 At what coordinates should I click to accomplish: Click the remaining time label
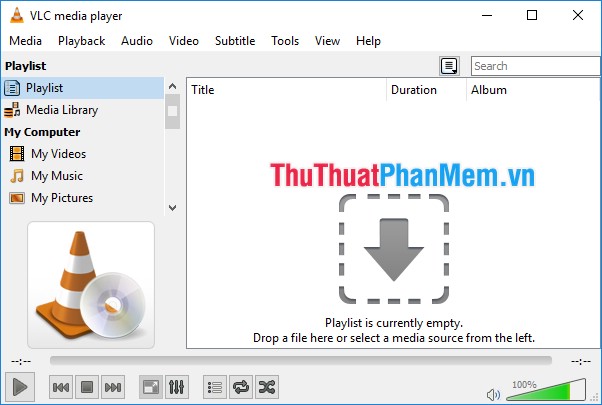tap(580, 361)
